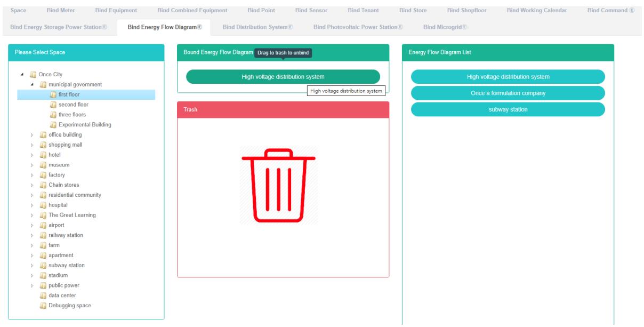Image resolution: width=644 pixels, height=327 pixels.
Task: Click the folder icon beside Experimental Building
Action: (x=53, y=125)
